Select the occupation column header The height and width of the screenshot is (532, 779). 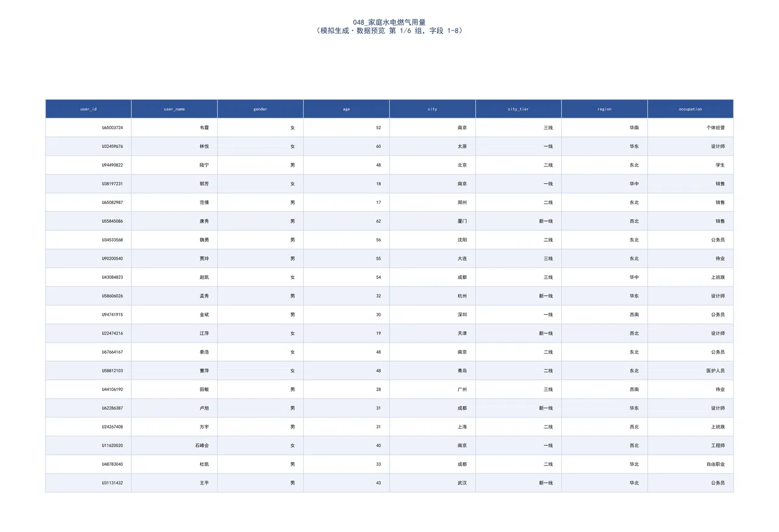pyautogui.click(x=691, y=109)
